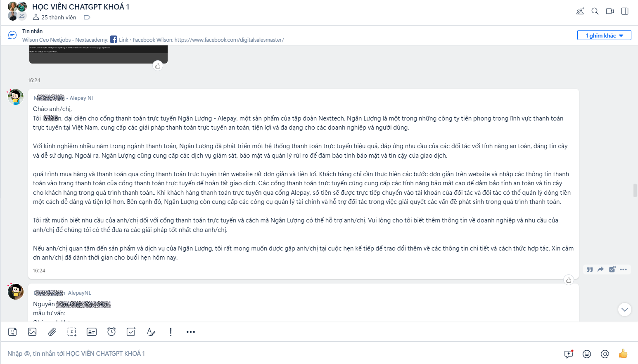Forward the message with arrow icon
The image size is (638, 364).
point(601,269)
